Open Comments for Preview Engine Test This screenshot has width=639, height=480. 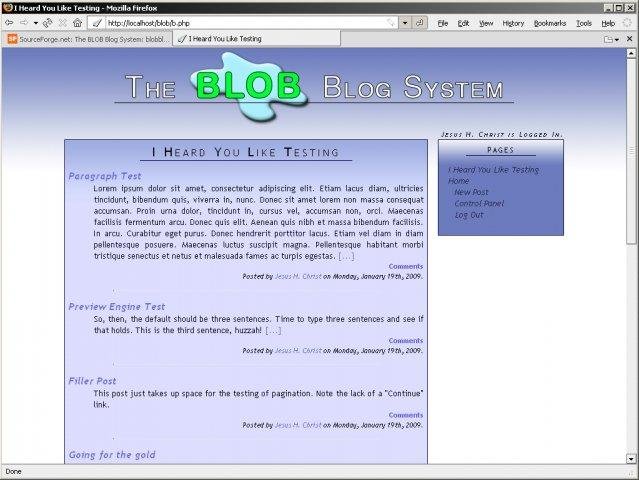pyautogui.click(x=405, y=341)
